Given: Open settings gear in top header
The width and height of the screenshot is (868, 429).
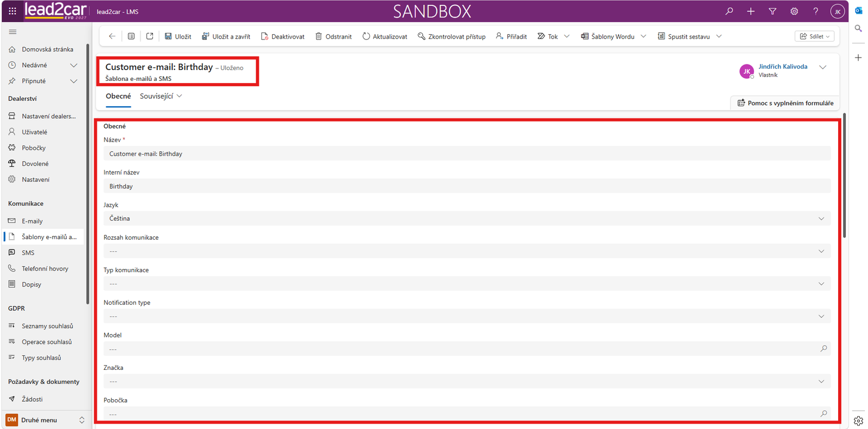Looking at the screenshot, I should (x=794, y=11).
